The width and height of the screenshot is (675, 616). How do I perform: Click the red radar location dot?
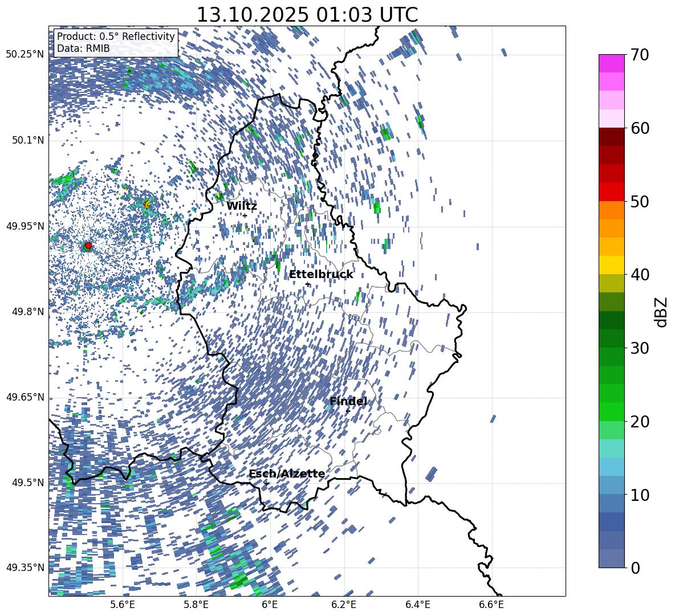click(x=88, y=245)
